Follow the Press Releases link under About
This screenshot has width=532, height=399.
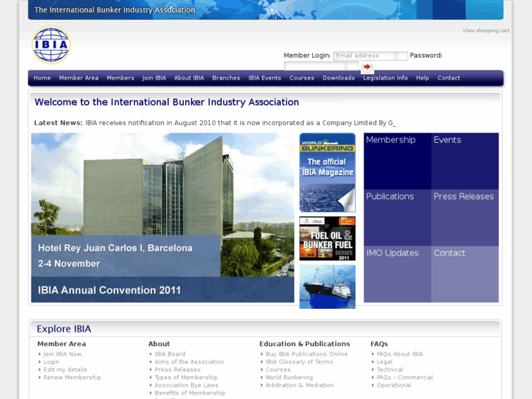[177, 370]
